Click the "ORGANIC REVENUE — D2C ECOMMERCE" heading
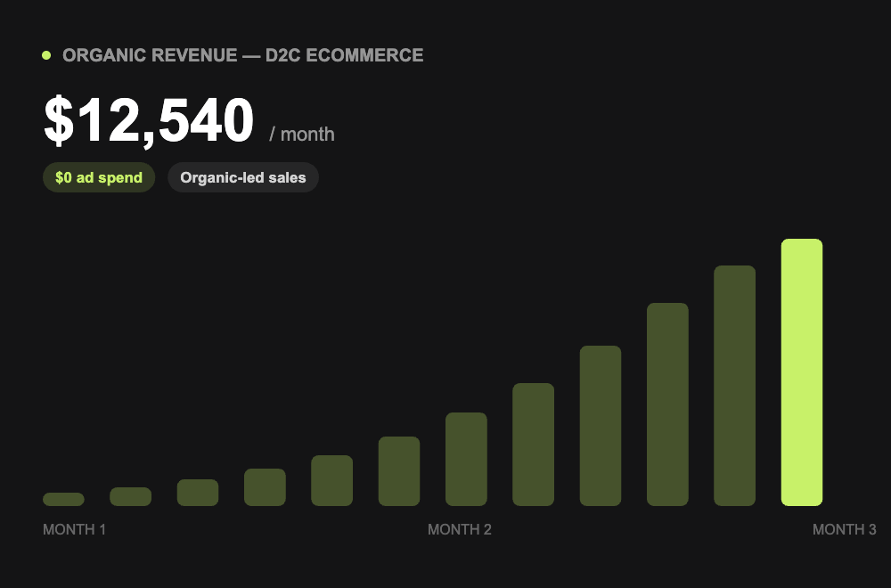891x588 pixels. coord(242,55)
